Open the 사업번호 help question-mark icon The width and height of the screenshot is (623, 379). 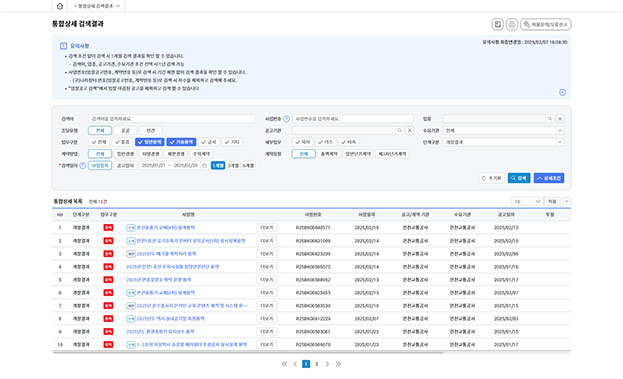tap(286, 119)
